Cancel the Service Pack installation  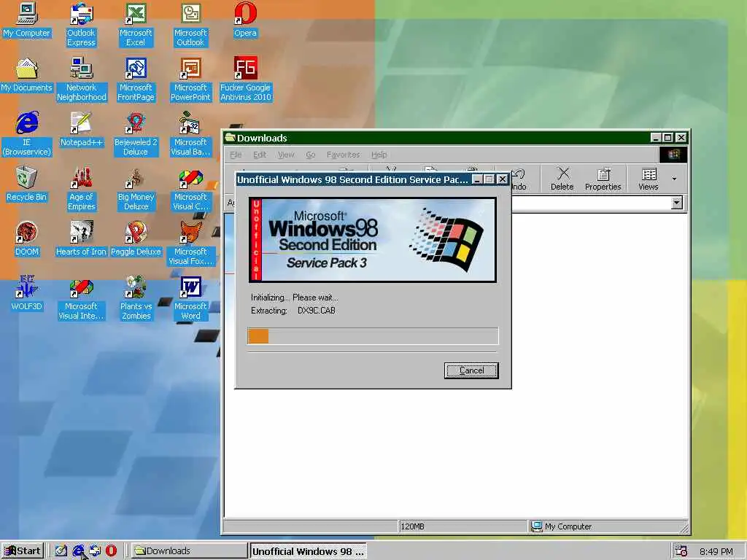click(471, 370)
